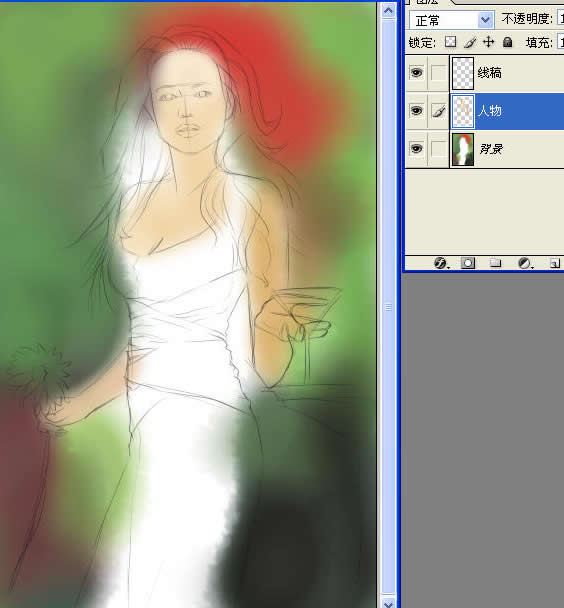Click the lock all padlock icon

(x=507, y=42)
